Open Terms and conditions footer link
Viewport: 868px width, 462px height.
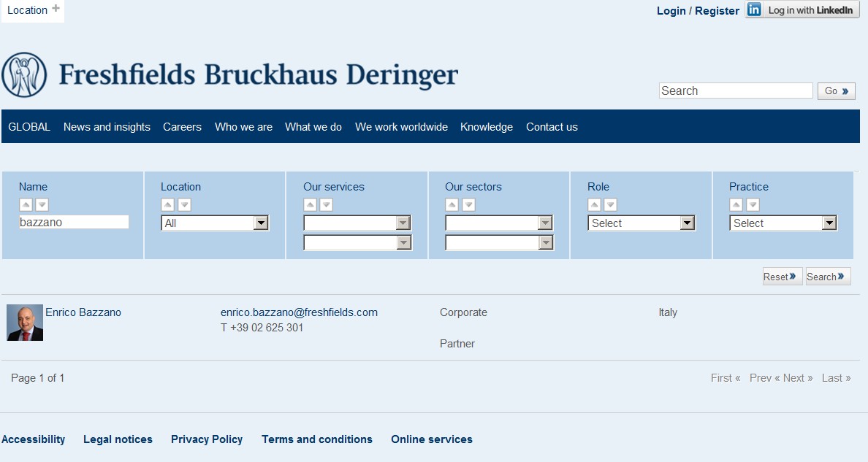coord(317,439)
